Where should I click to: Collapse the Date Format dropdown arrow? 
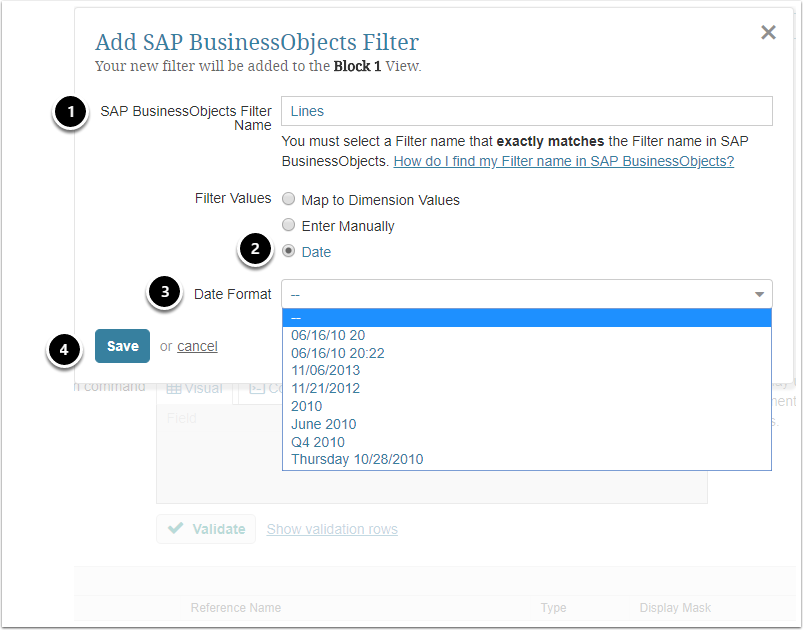point(759,294)
